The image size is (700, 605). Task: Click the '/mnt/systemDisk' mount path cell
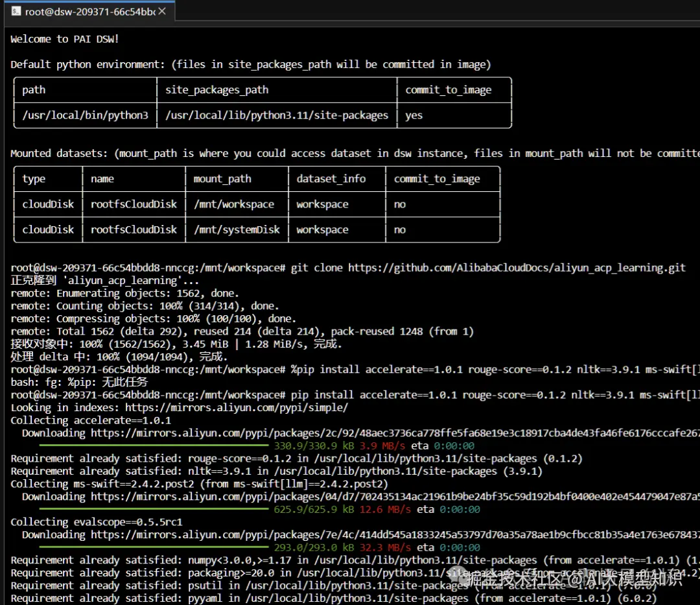(x=237, y=230)
